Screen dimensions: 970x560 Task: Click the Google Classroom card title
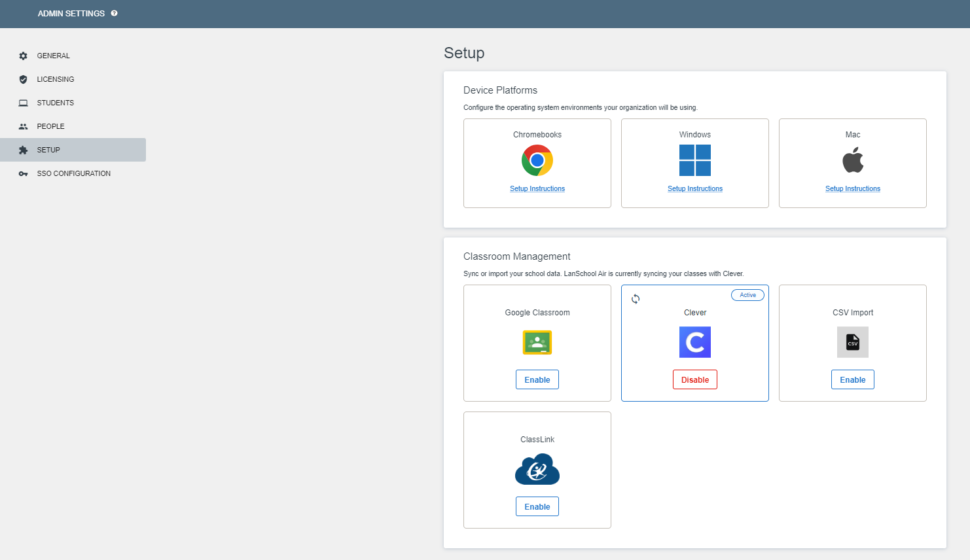(x=537, y=313)
